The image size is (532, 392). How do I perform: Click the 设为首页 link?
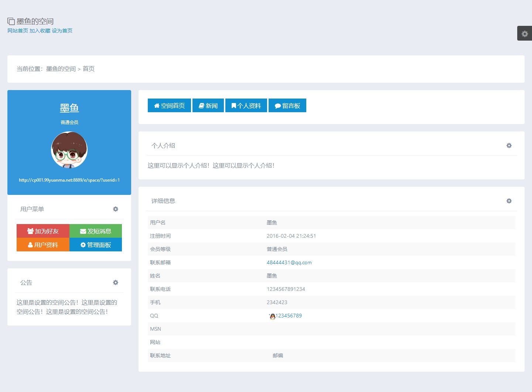(62, 31)
